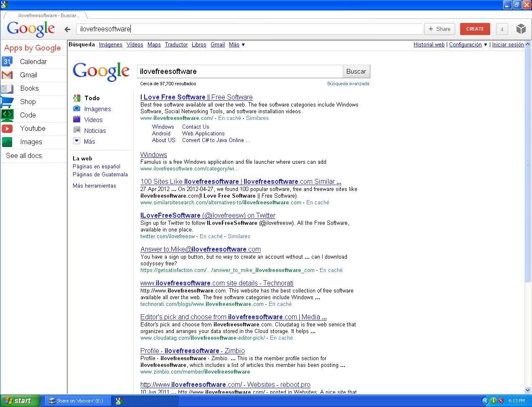Launch Code via its sidebar icon
This screenshot has width=532, height=407.
pos(7,115)
